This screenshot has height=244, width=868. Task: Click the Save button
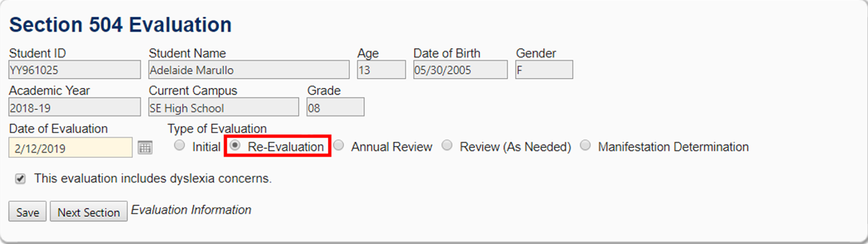(27, 212)
